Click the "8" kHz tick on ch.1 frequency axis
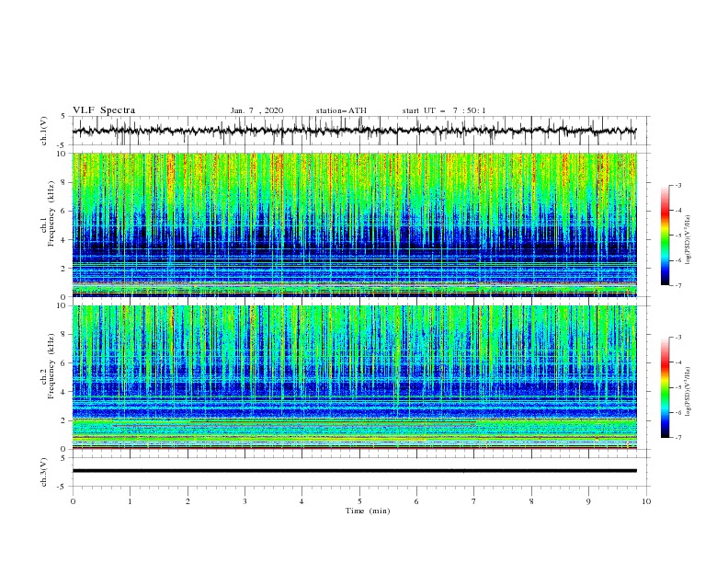The height and width of the screenshot is (563, 728). (x=64, y=182)
